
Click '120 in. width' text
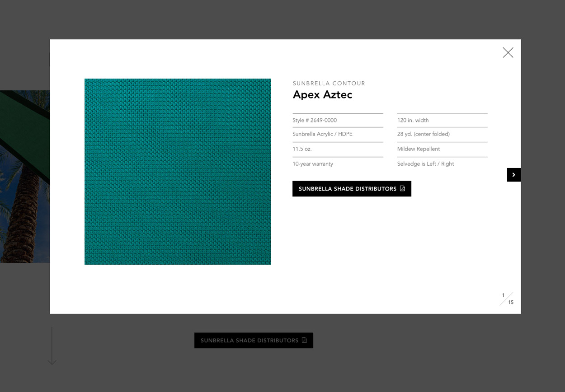[413, 121]
